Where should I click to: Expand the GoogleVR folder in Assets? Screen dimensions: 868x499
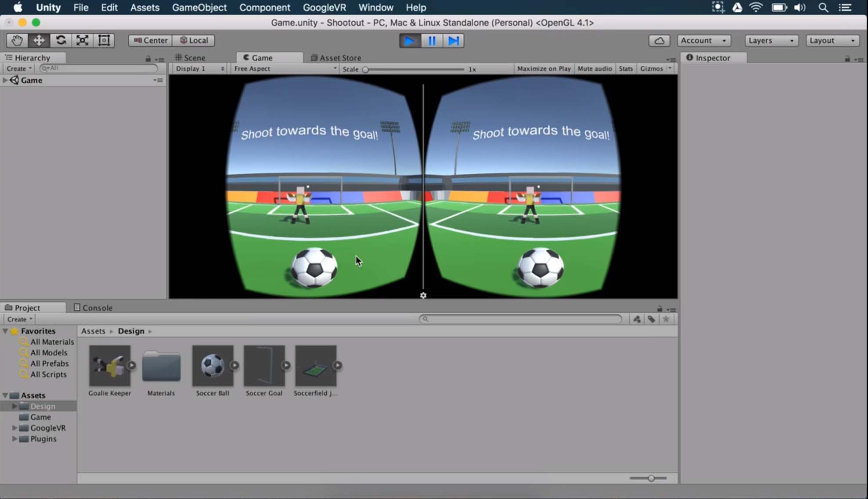[x=14, y=428]
